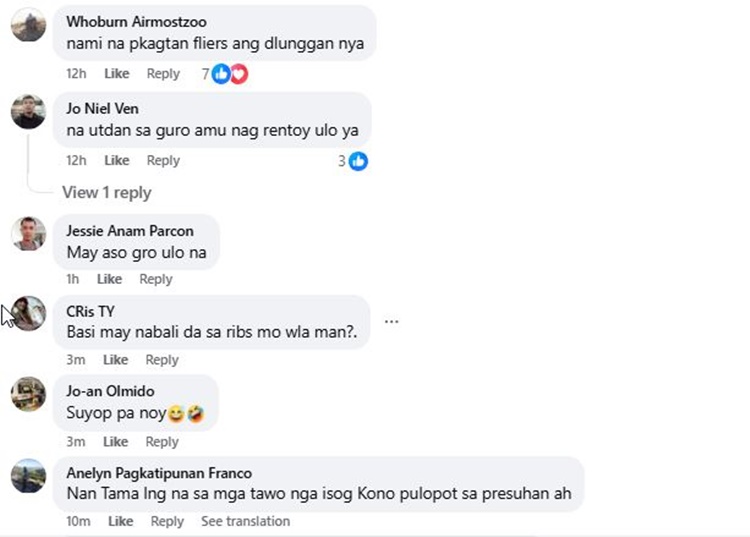Screen dimensions: 750x537
Task: Open the profile picture beside Anelyn Pagkatipunan Franco's comment
Action: coord(28,476)
